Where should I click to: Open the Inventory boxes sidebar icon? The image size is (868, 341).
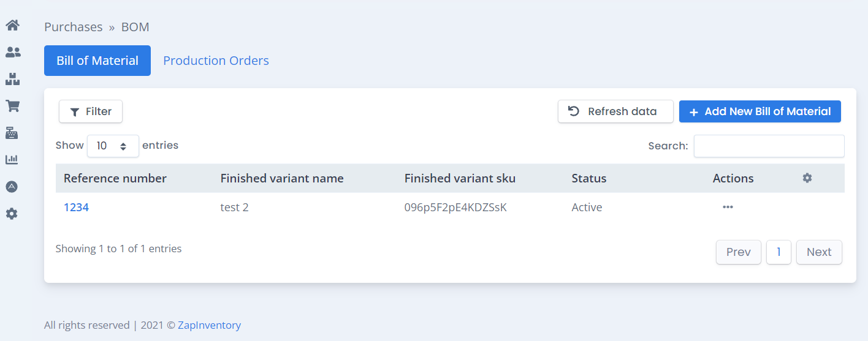[x=13, y=79]
